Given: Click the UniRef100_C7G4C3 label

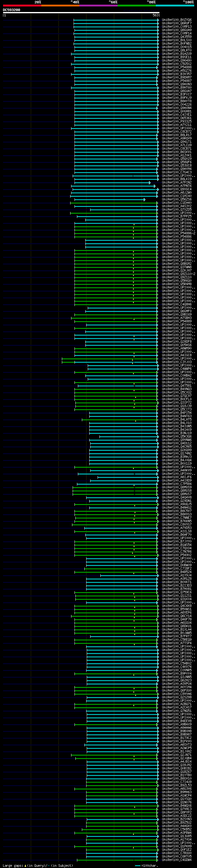Looking at the screenshot, I should click(176, 172).
